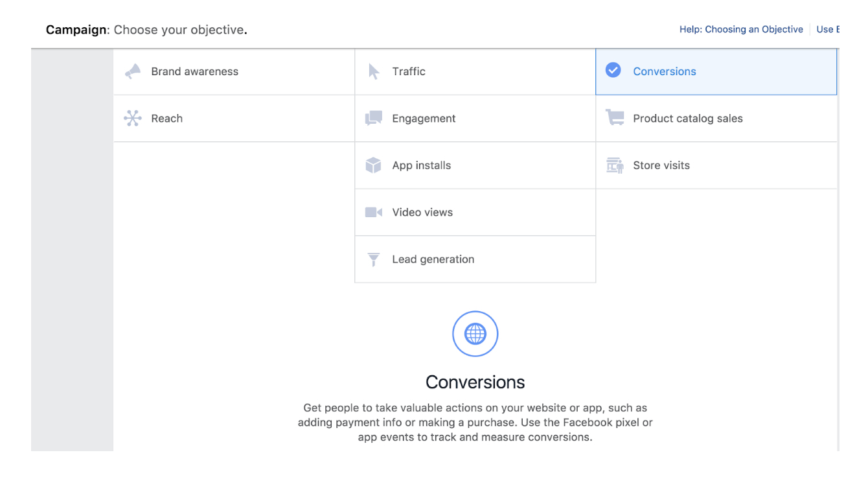Toggle the Conversions blue checkmark
This screenshot has width=868, height=481.
(613, 71)
